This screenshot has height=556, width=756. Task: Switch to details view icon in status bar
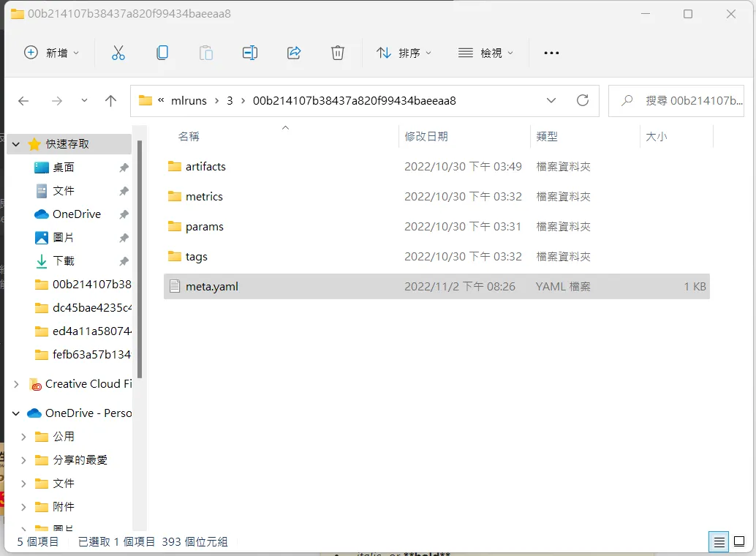click(x=719, y=542)
